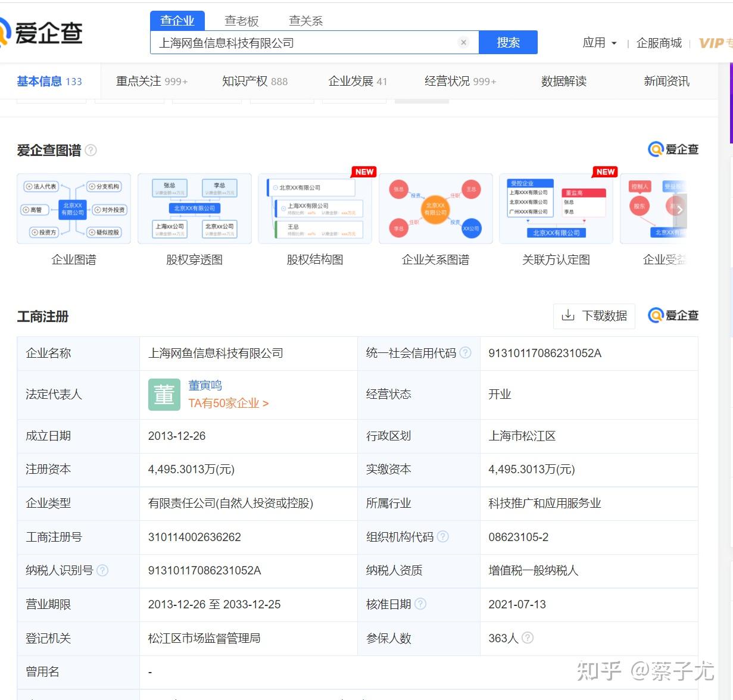
Task: Open TA有50家企业 link
Action: [229, 403]
